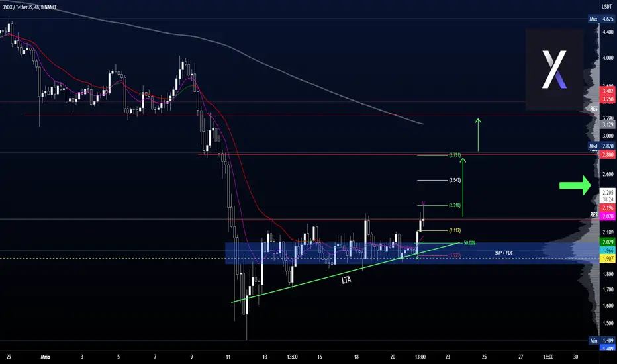
Task: Click the 27 date on time axis
Action: [520, 357]
